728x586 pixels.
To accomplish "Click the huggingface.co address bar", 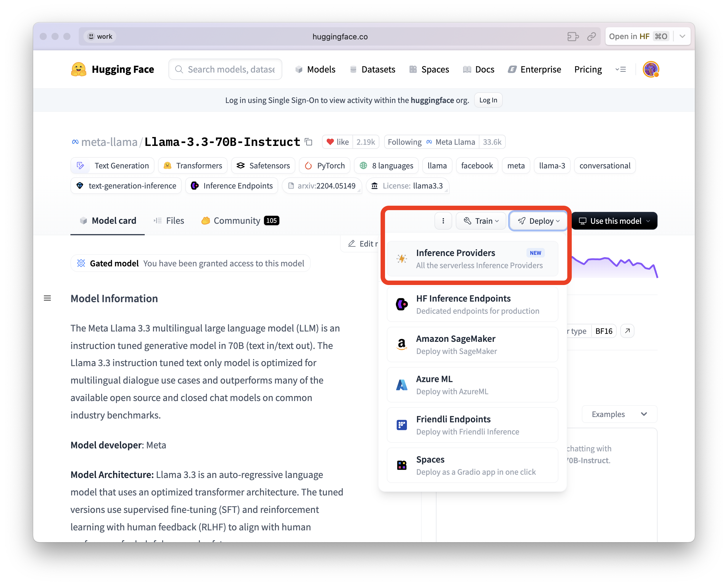I will point(340,36).
